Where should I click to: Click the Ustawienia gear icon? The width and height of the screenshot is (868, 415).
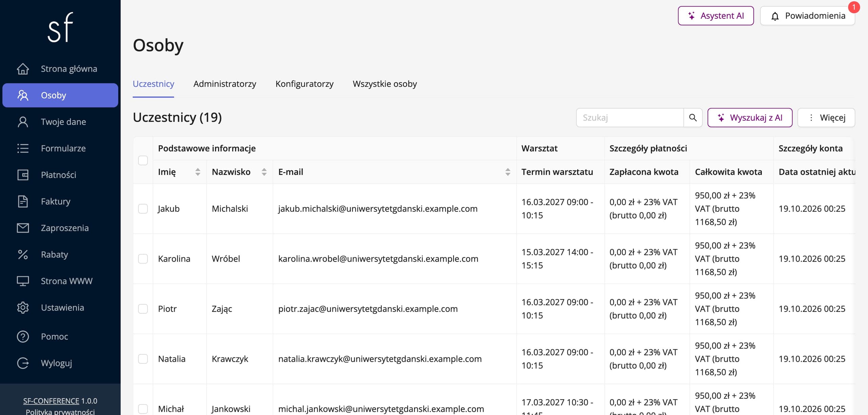(23, 308)
